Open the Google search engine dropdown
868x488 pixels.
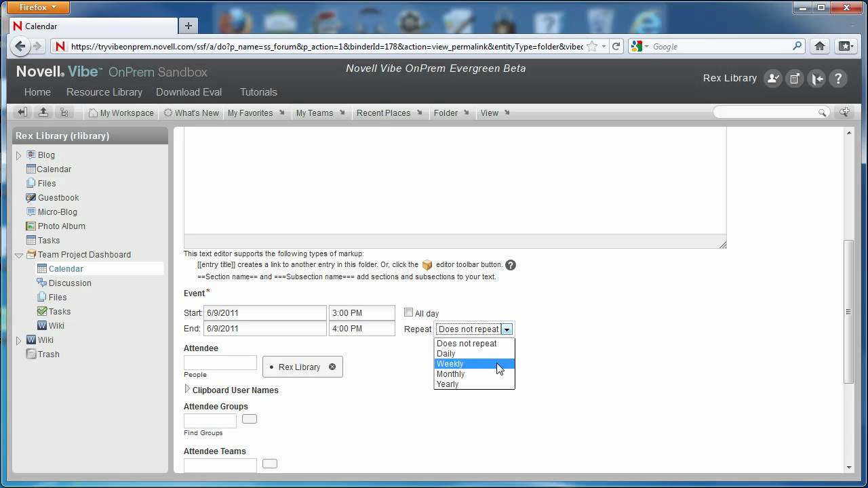click(640, 46)
